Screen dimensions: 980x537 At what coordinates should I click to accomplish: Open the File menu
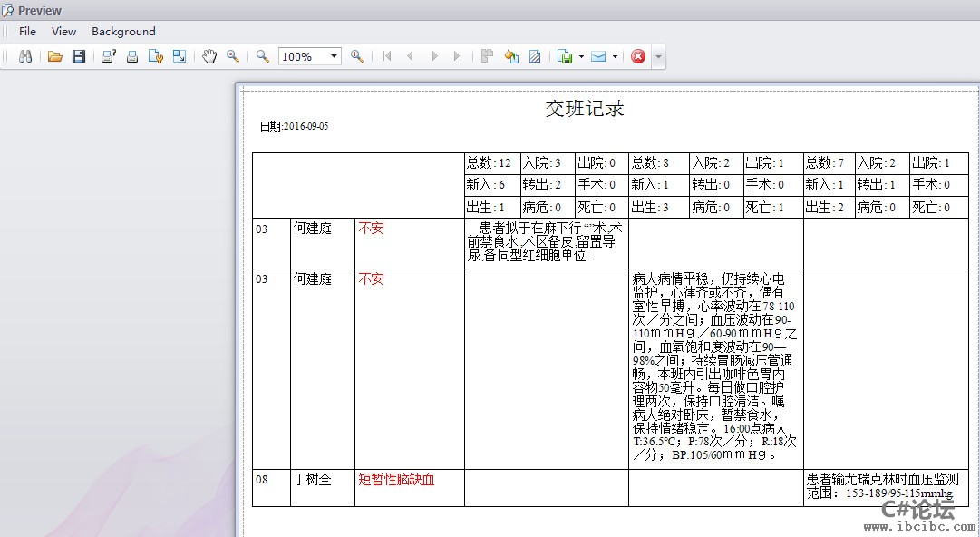coord(27,31)
